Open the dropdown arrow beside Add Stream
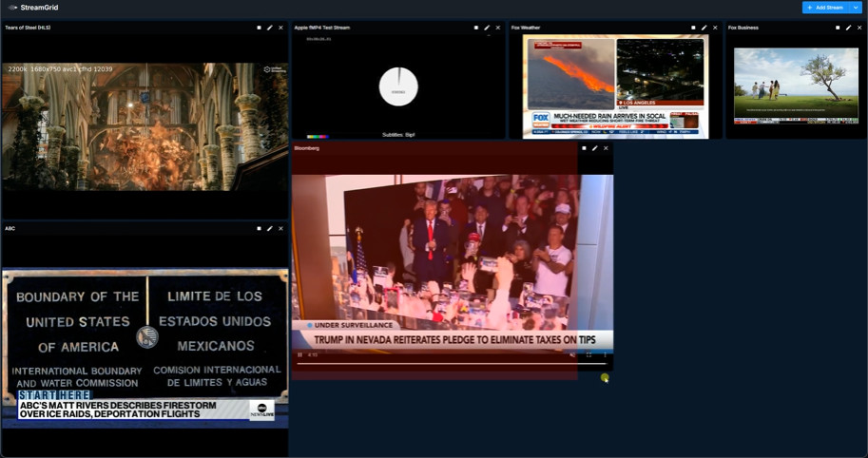 (x=855, y=8)
